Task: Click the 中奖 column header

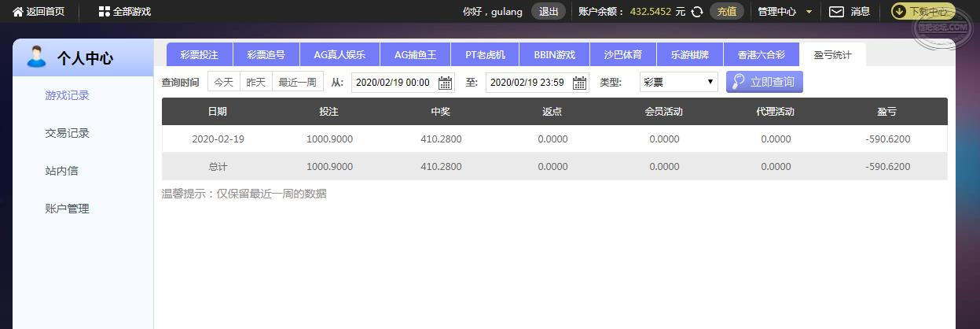Action: pos(441,112)
